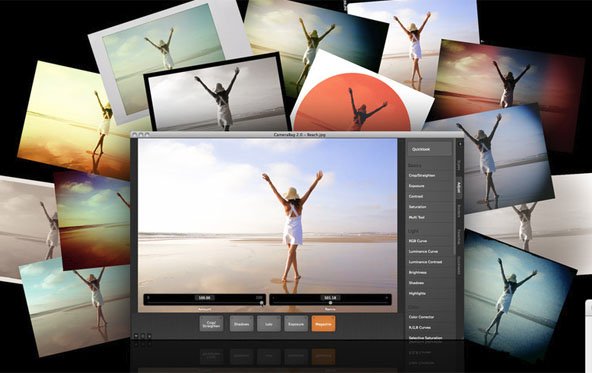Click the Remix slider handle
Screen dimensions: 592x373
point(330,303)
